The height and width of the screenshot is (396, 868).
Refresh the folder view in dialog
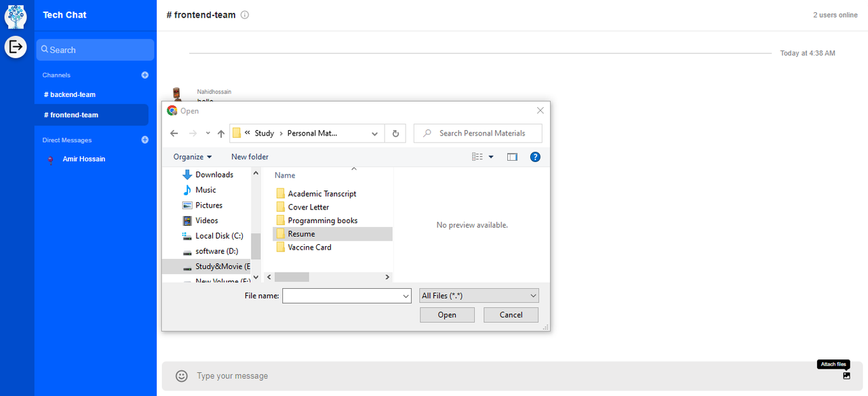click(395, 134)
